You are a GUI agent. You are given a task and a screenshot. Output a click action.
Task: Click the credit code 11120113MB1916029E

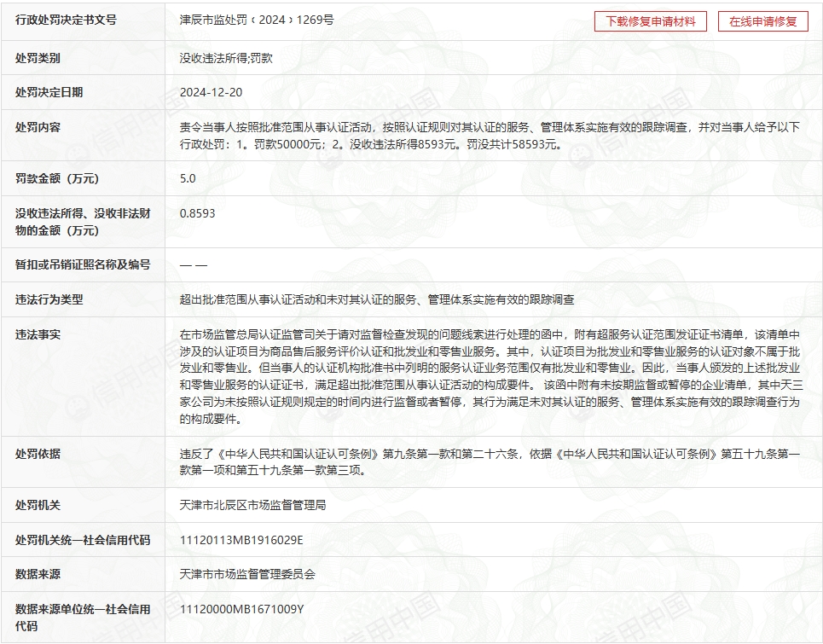pyautogui.click(x=241, y=540)
